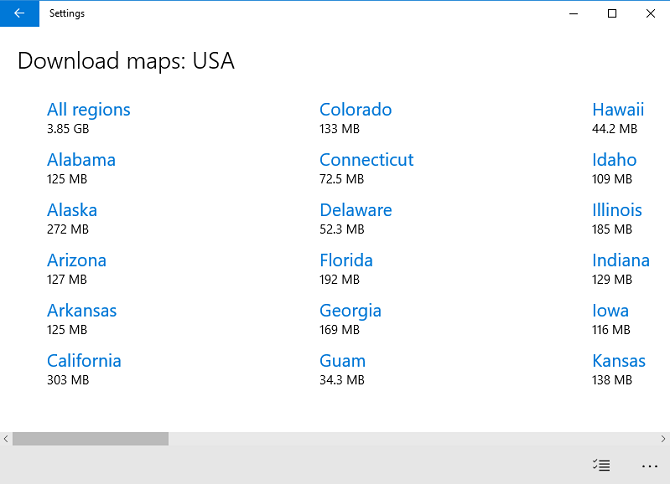Download the California map
The width and height of the screenshot is (670, 484).
click(x=84, y=361)
